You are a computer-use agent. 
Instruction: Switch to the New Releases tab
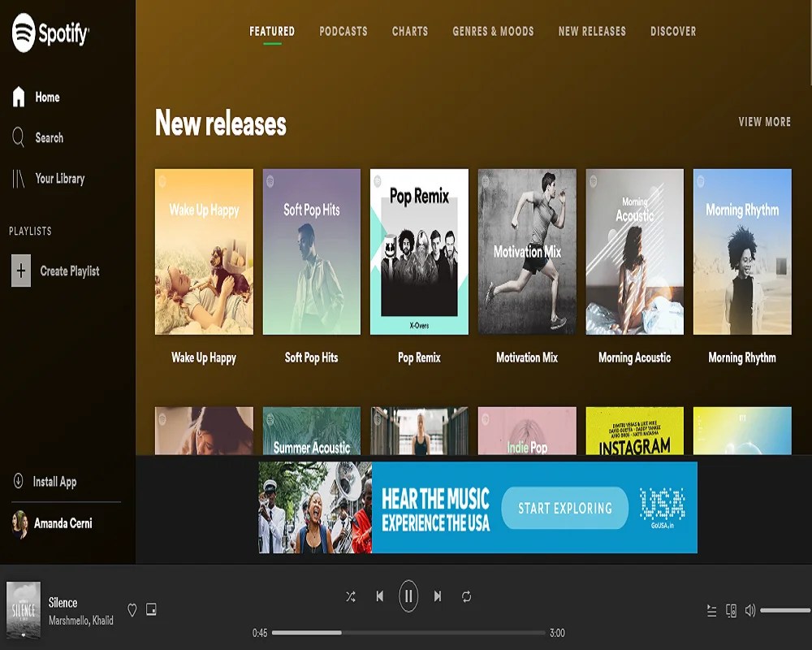coord(592,31)
